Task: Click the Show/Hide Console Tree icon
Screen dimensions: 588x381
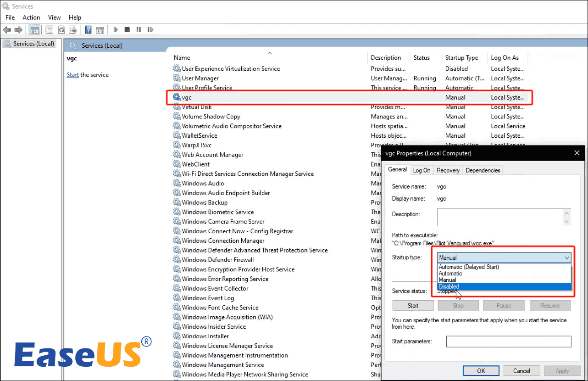Action: pos(34,30)
